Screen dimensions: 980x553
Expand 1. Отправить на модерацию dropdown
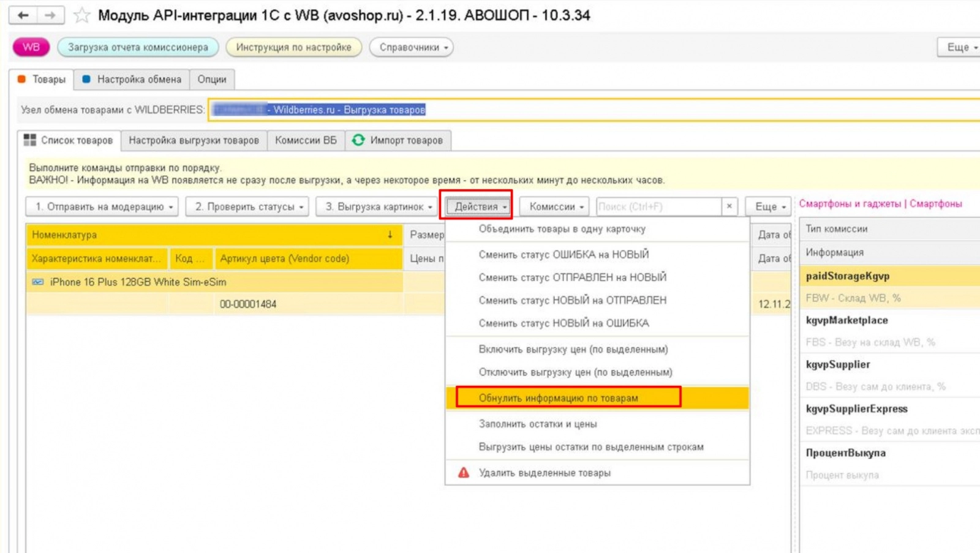[x=102, y=206]
